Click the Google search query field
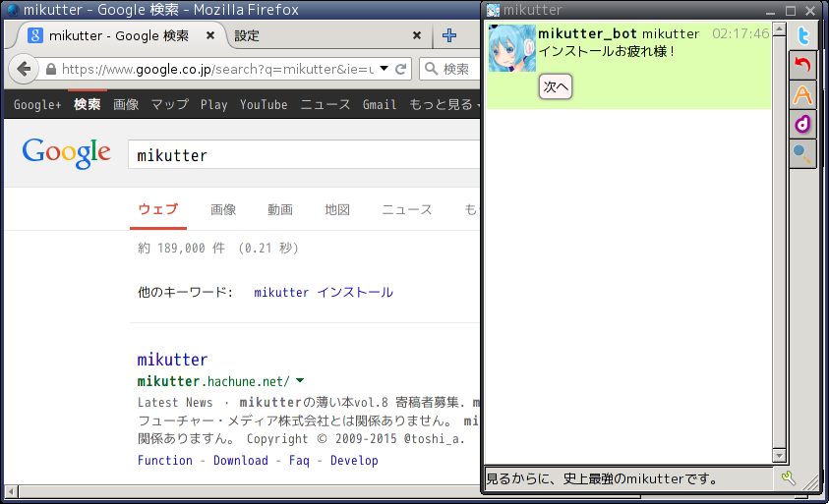829x504 pixels. (304, 155)
